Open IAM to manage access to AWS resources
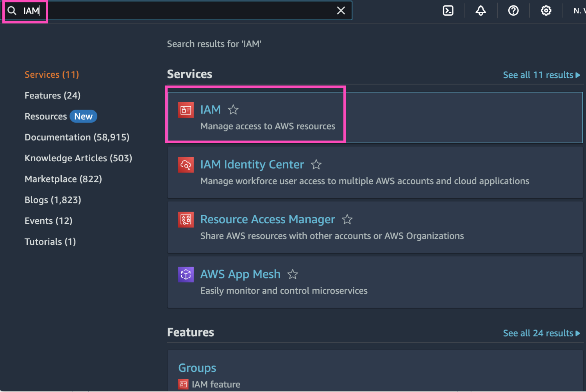This screenshot has width=586, height=392. (211, 110)
